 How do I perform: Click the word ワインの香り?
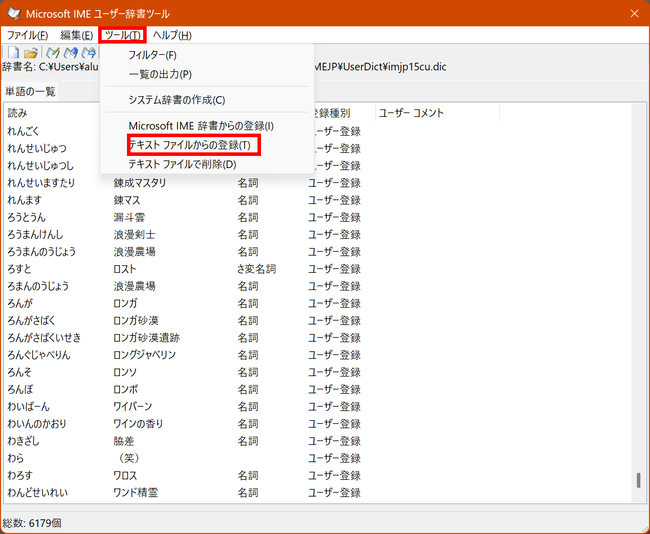138,424
